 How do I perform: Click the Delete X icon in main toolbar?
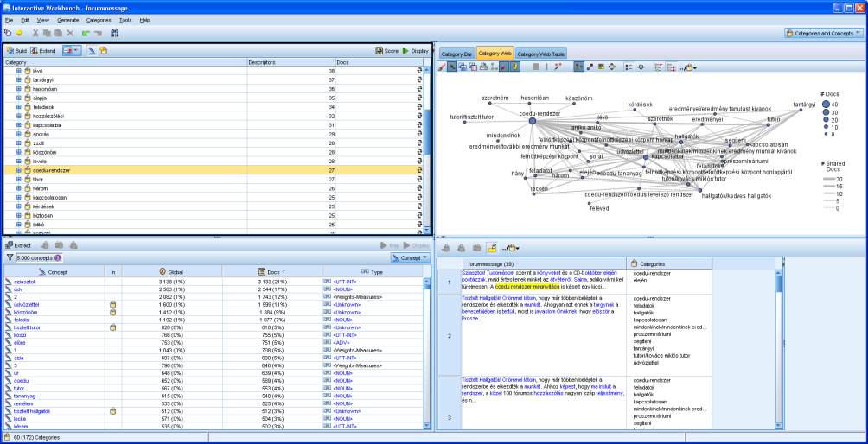click(70, 33)
